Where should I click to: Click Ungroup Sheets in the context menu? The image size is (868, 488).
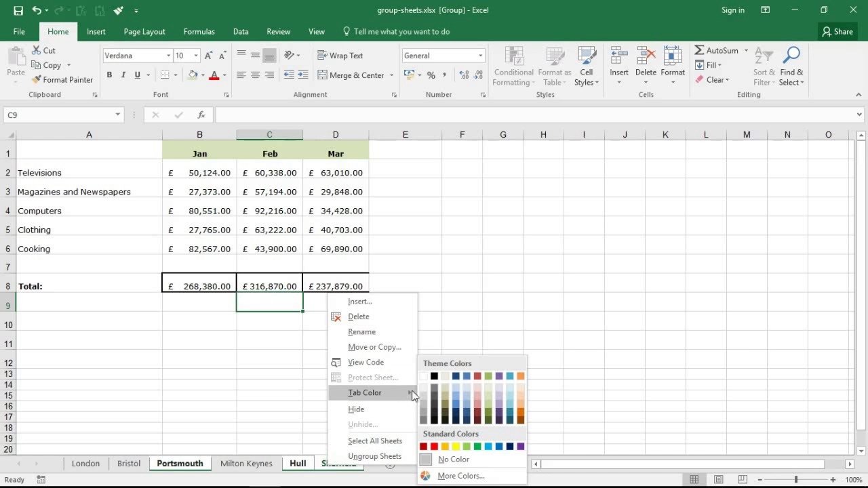[x=374, y=455]
